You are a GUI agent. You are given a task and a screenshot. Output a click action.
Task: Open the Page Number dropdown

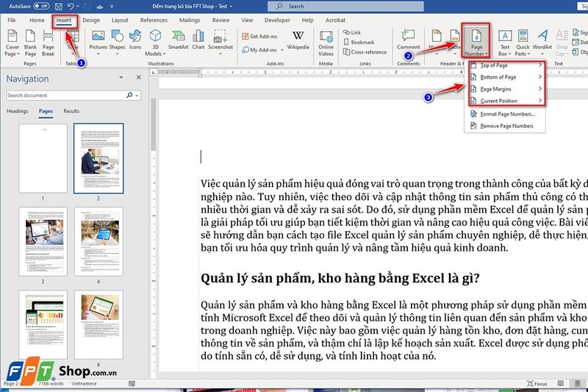point(476,42)
